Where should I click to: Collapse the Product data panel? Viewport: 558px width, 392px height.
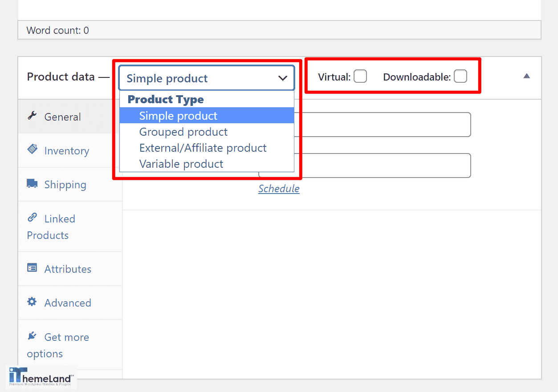(x=526, y=76)
